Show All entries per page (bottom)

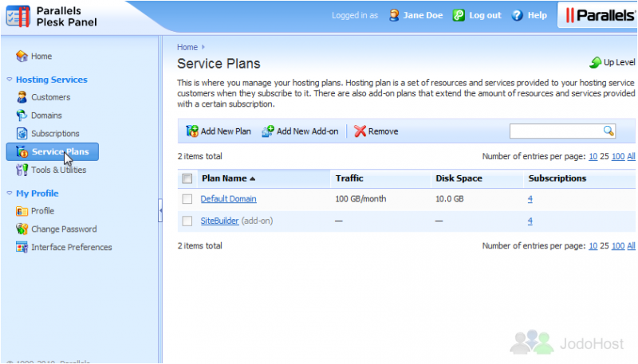coord(631,246)
